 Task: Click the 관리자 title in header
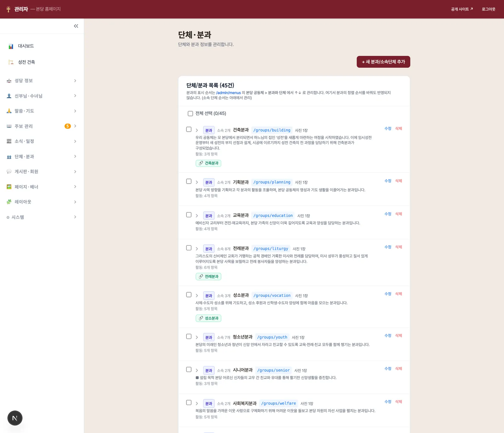pyautogui.click(x=21, y=9)
